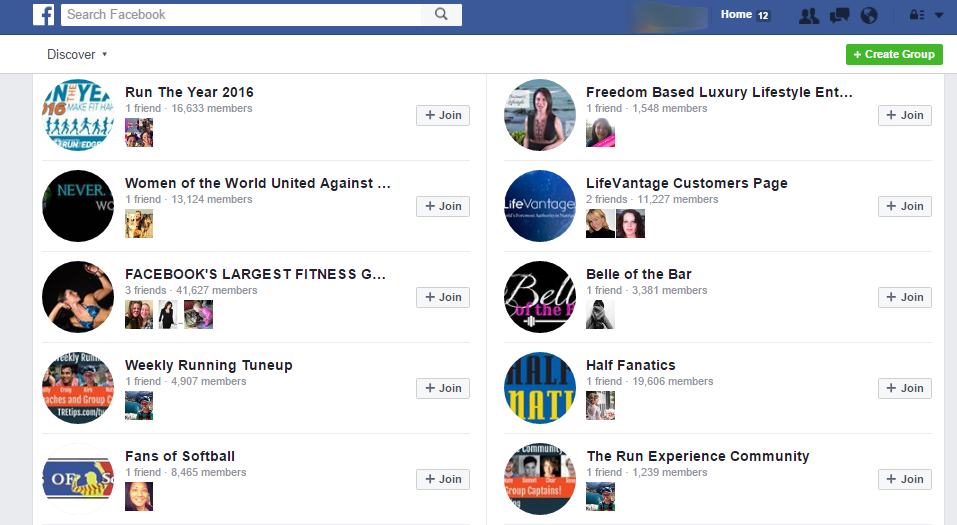Open The Run Experience Community link
Image resolution: width=957 pixels, height=525 pixels.
(697, 456)
